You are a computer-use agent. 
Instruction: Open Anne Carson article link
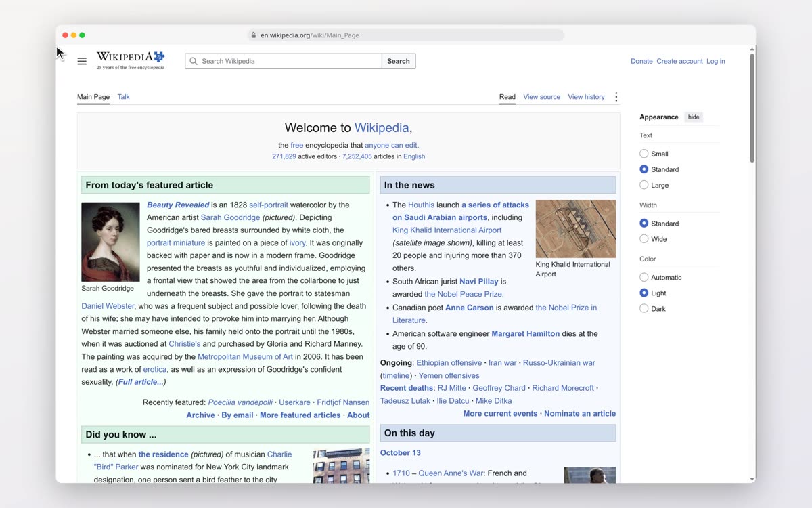tap(469, 308)
